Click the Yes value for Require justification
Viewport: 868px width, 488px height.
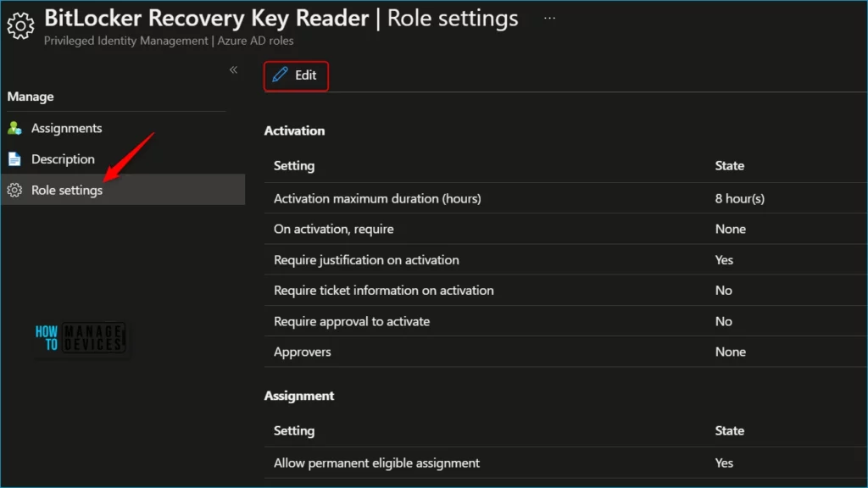[x=724, y=259]
